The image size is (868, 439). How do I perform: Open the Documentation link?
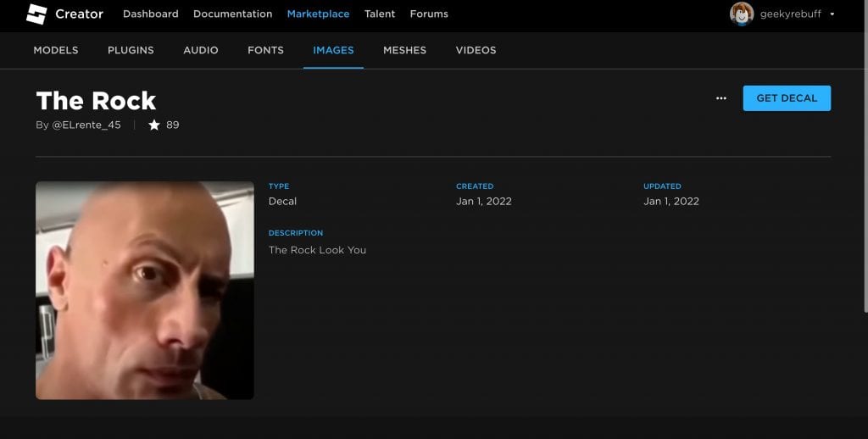tap(232, 14)
